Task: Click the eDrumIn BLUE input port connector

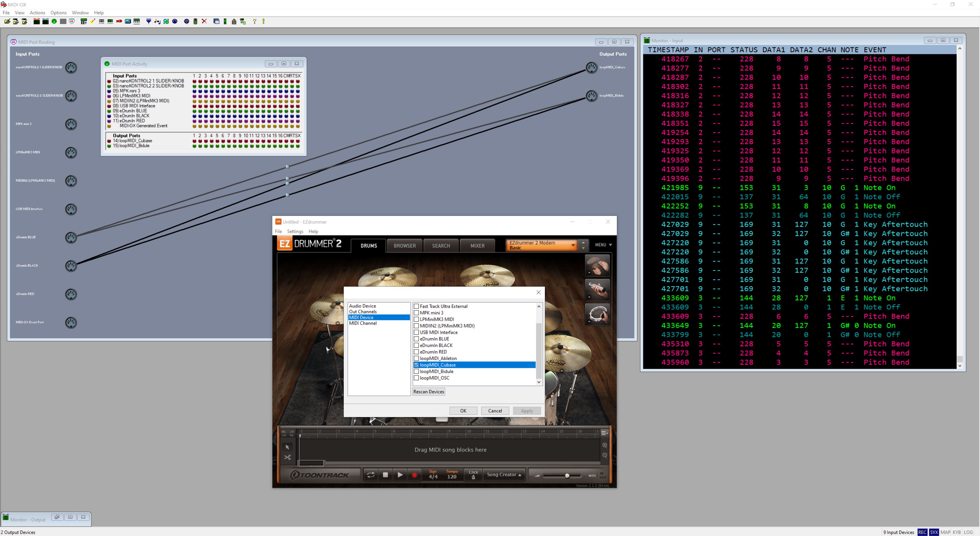Action: coord(71,237)
